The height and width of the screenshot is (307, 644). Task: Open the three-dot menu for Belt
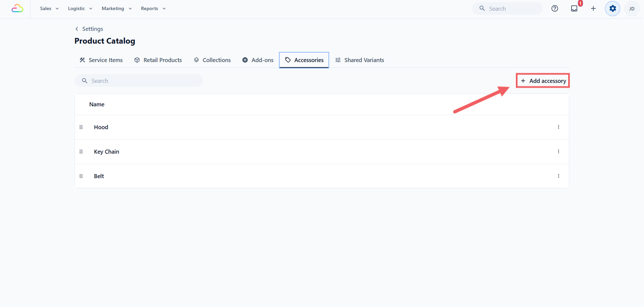point(558,176)
